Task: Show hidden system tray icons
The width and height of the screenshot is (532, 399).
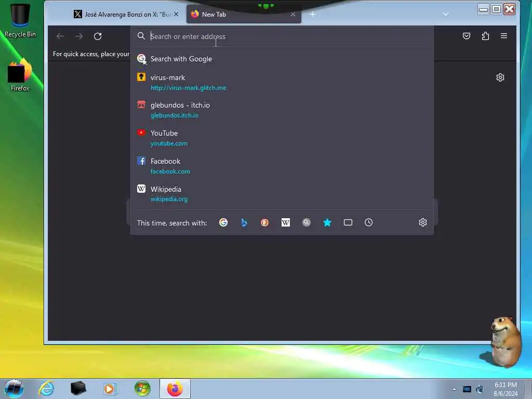Action: point(454,389)
